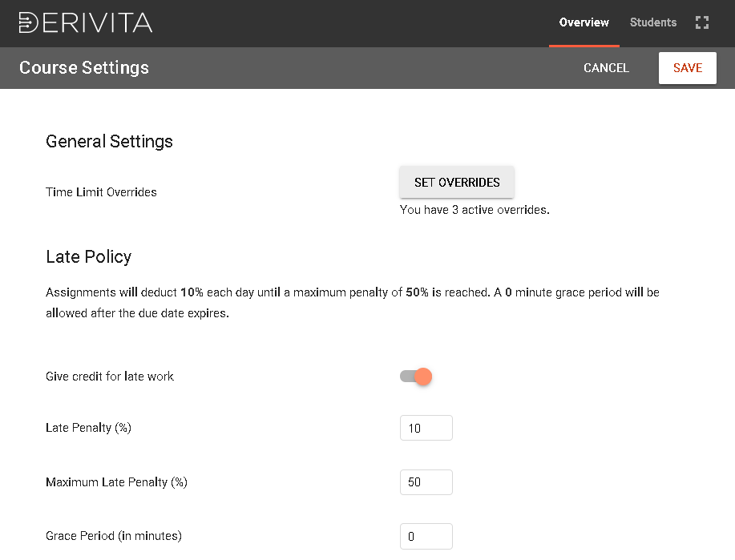Screen dimensions: 735x560
Task: Click the Late Policy section heading
Action: tap(88, 257)
